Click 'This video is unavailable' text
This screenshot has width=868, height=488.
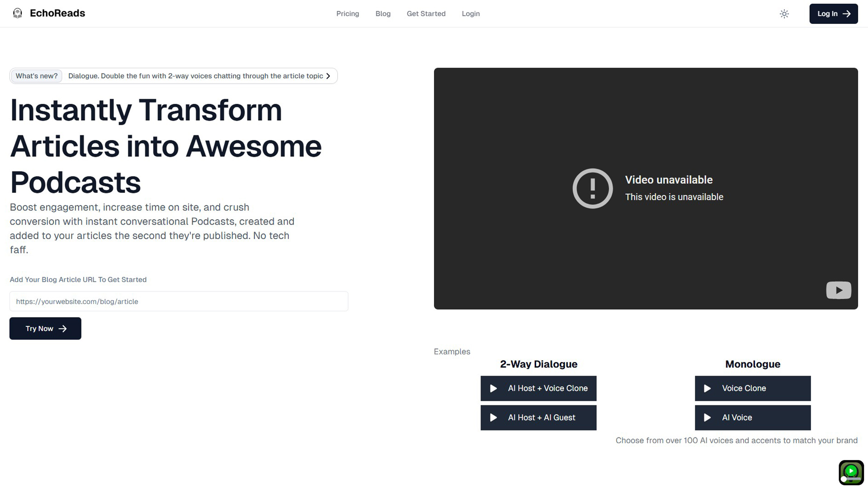pos(674,197)
